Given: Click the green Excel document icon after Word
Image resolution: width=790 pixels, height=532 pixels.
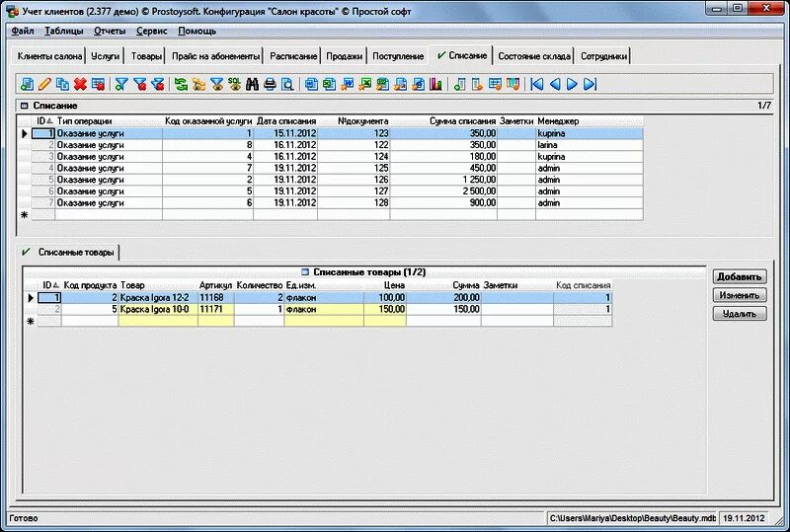Looking at the screenshot, I should pos(329,84).
